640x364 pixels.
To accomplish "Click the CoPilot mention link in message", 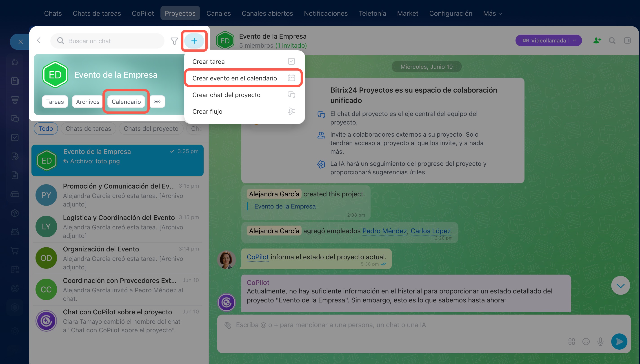I will tap(258, 257).
